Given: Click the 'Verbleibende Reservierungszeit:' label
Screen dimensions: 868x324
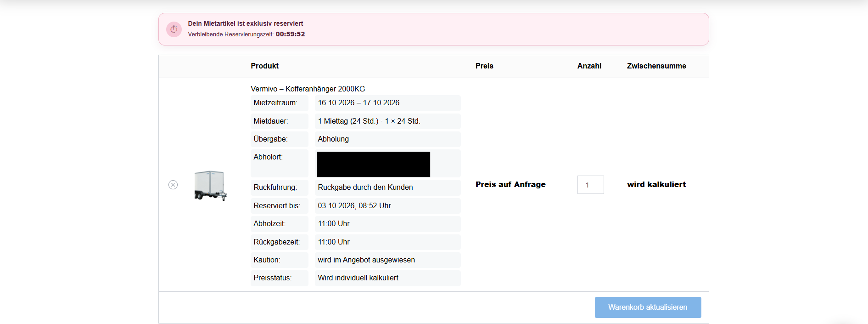Looking at the screenshot, I should [x=231, y=34].
